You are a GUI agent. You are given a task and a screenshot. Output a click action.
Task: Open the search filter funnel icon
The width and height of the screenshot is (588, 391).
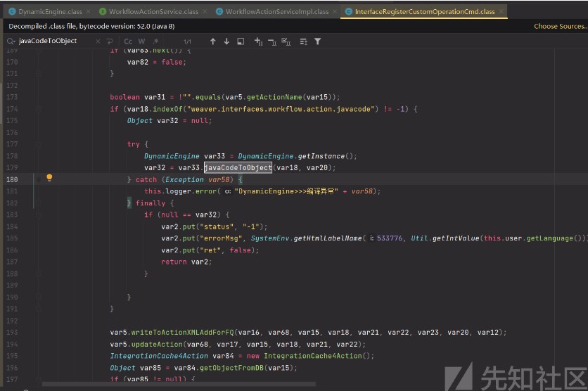318,41
